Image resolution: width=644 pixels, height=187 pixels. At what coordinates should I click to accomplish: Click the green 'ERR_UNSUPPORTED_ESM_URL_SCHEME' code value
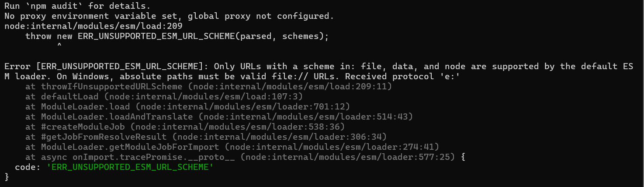tap(130, 167)
